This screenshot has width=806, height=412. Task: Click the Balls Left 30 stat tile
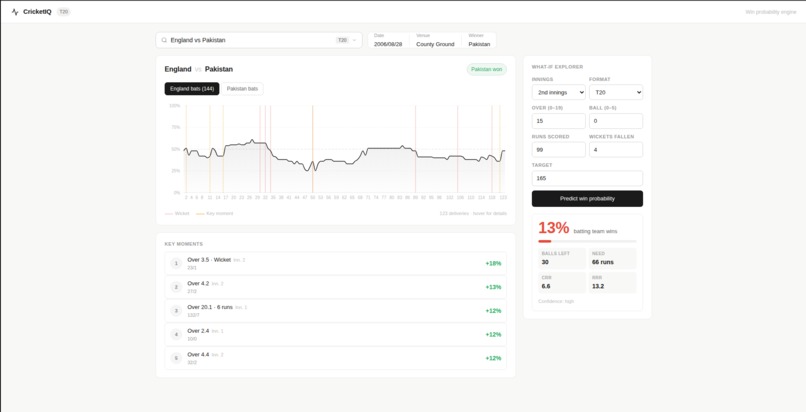(x=561, y=258)
